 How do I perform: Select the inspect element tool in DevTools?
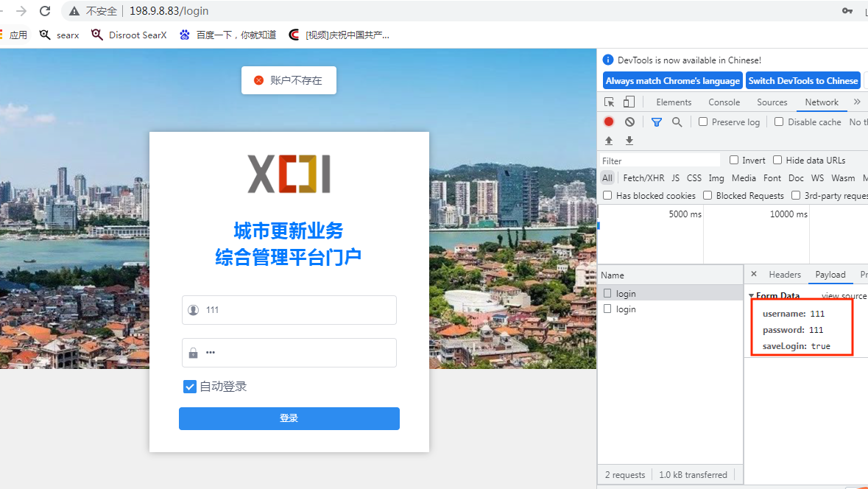tap(610, 102)
